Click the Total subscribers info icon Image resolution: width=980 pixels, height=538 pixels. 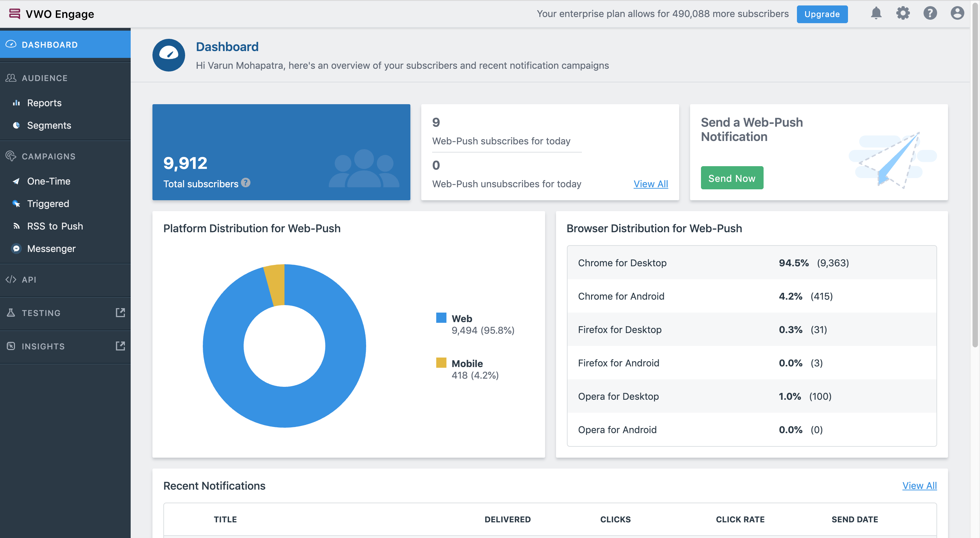click(x=246, y=183)
